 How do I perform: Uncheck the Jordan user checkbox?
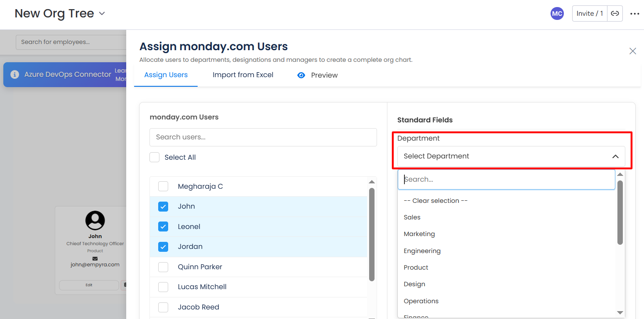(x=163, y=247)
